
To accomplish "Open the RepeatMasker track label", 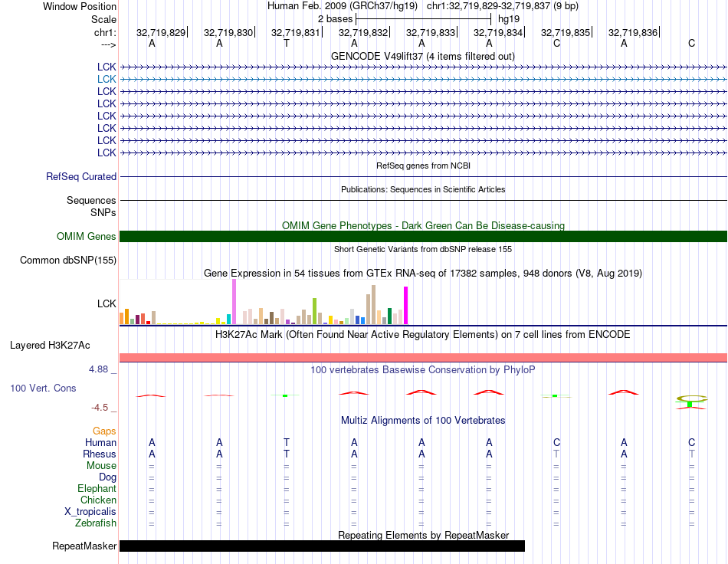I will (x=84, y=546).
